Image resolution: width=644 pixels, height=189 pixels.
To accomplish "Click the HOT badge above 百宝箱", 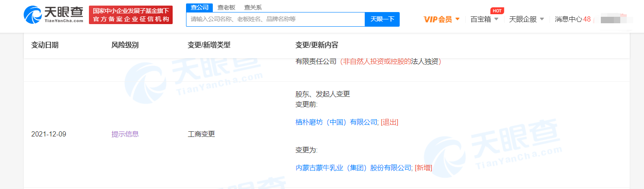I will pos(497,11).
